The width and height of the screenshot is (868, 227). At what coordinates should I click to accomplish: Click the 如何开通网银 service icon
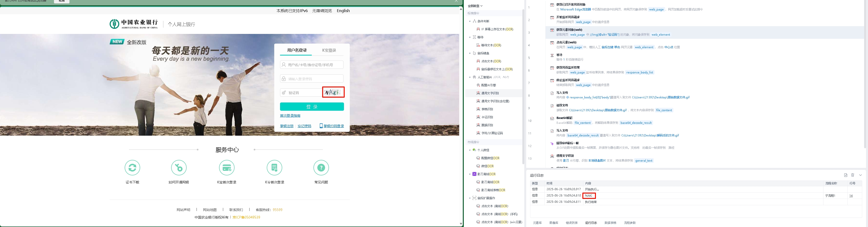coord(179,168)
